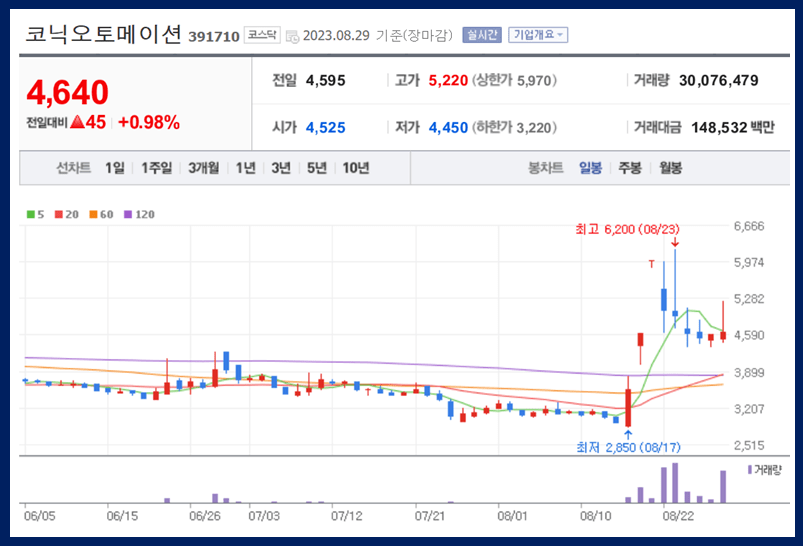Click the 거래대금 value 148,532 백만
803x546 pixels.
coord(733,128)
